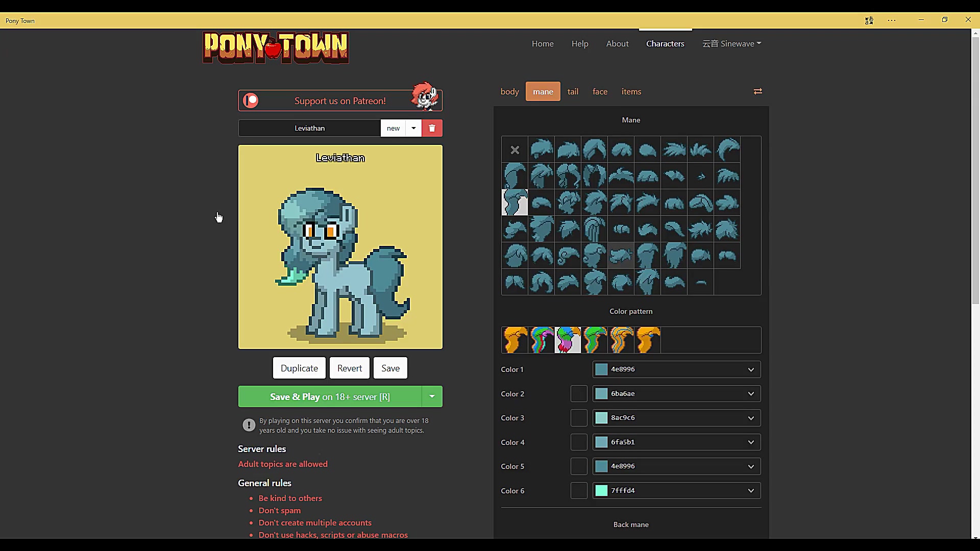Click the white Save button
The width and height of the screenshot is (980, 551).
click(390, 368)
